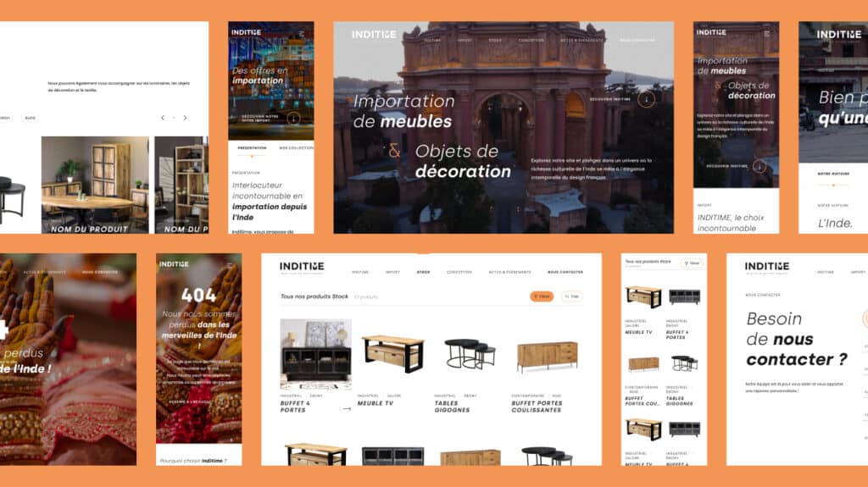Click 'MEUBLE TV' title on desktop stock page
This screenshot has width=868, height=487.
pos(376,403)
